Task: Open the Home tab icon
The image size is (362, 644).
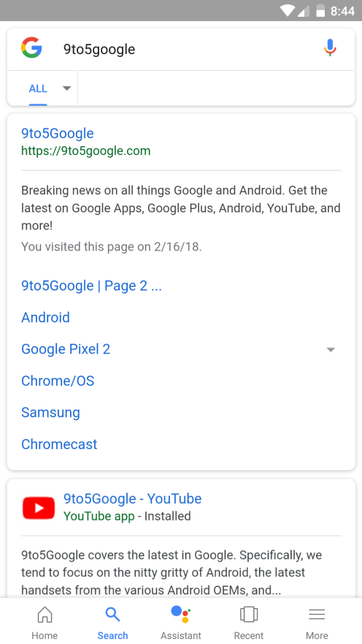Action: [45, 615]
